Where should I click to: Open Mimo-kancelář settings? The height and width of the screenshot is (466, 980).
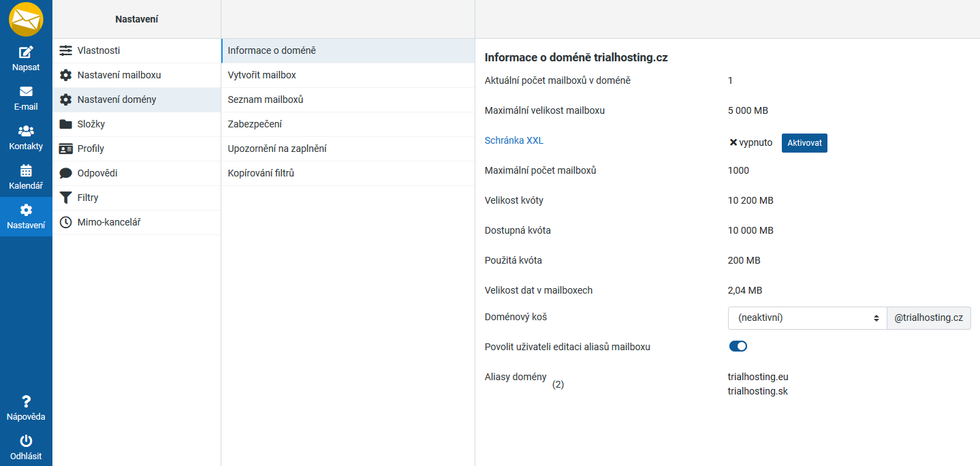click(x=108, y=222)
